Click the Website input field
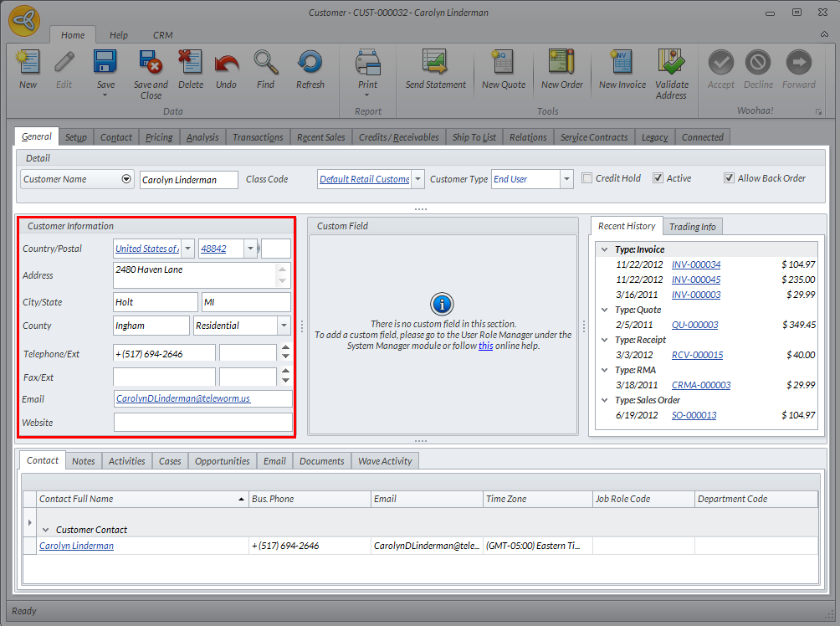The height and width of the screenshot is (626, 840). tap(202, 423)
